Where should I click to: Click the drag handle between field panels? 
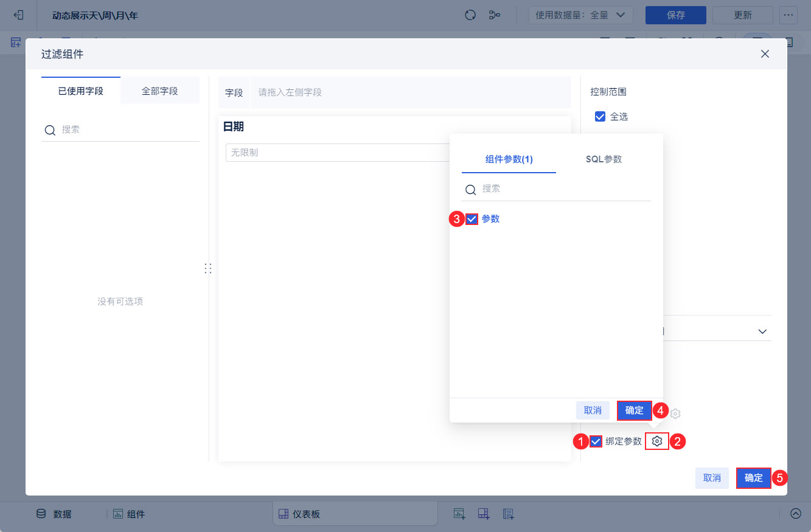click(x=208, y=268)
